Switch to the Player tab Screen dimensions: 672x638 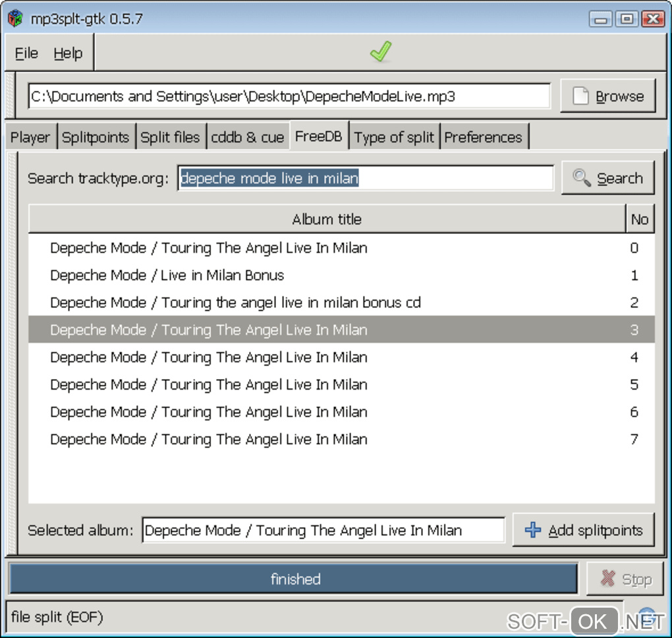click(30, 137)
